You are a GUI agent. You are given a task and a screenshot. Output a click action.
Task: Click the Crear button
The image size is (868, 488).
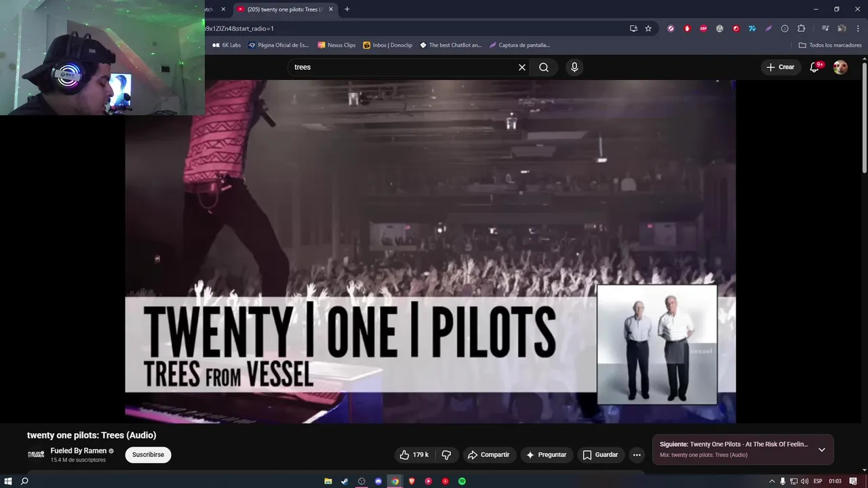pyautogui.click(x=780, y=67)
